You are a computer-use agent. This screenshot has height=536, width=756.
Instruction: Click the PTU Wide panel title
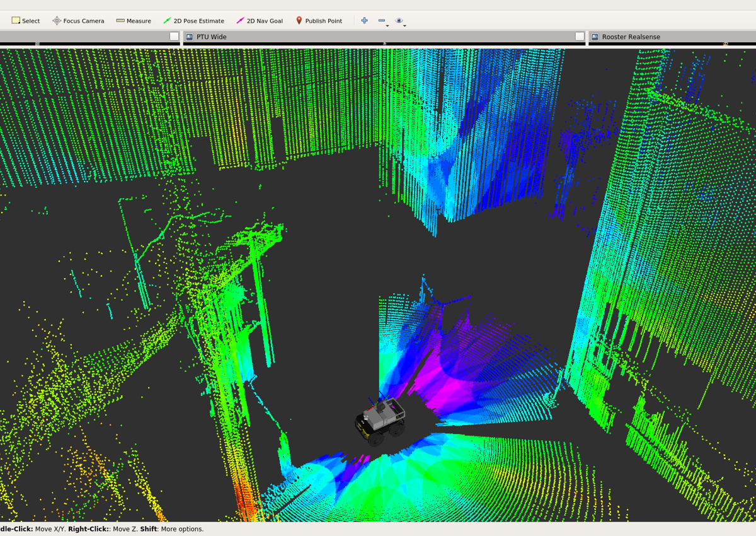click(x=212, y=37)
